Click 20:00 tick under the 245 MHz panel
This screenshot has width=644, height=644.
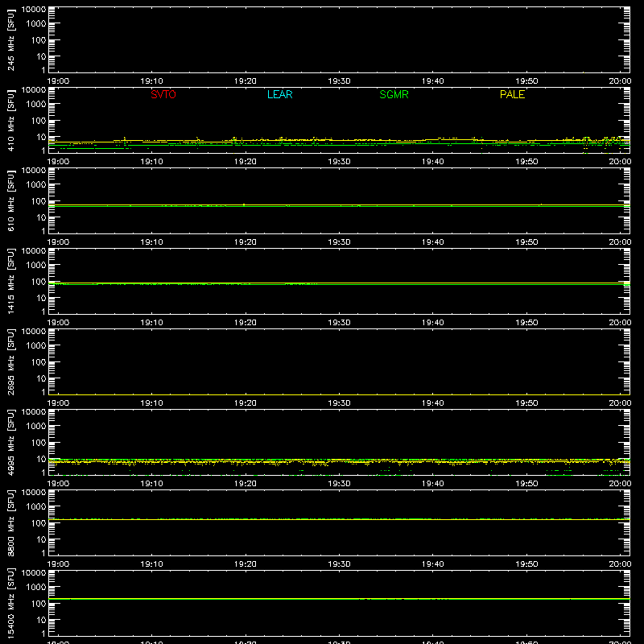click(x=620, y=81)
